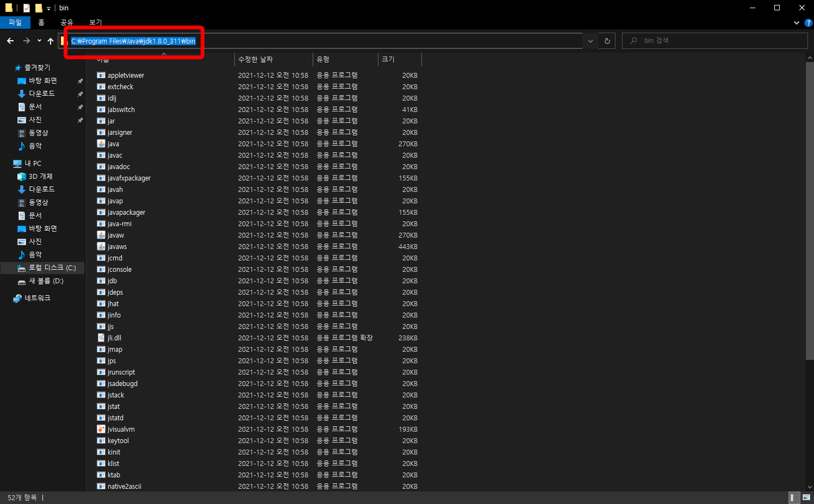
Task: Select the extcheck file name
Action: (x=120, y=87)
